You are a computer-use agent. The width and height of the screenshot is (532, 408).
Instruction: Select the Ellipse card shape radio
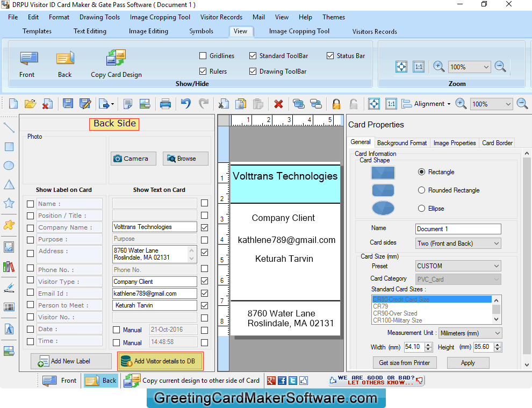tap(421, 209)
